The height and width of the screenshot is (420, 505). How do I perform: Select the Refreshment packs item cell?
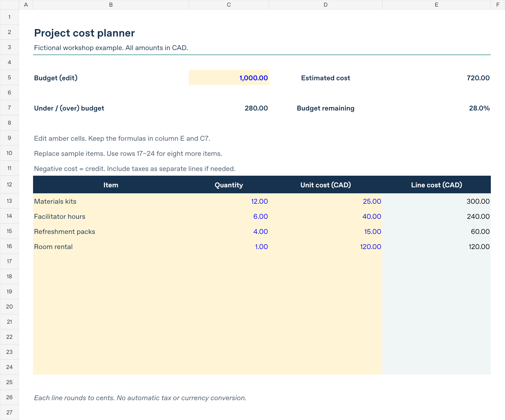click(111, 231)
